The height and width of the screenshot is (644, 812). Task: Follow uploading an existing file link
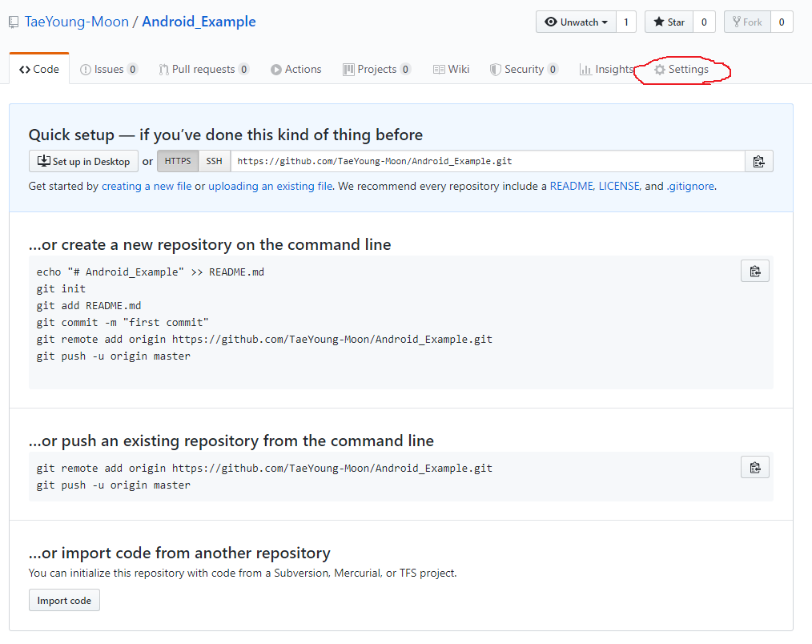[x=271, y=186]
